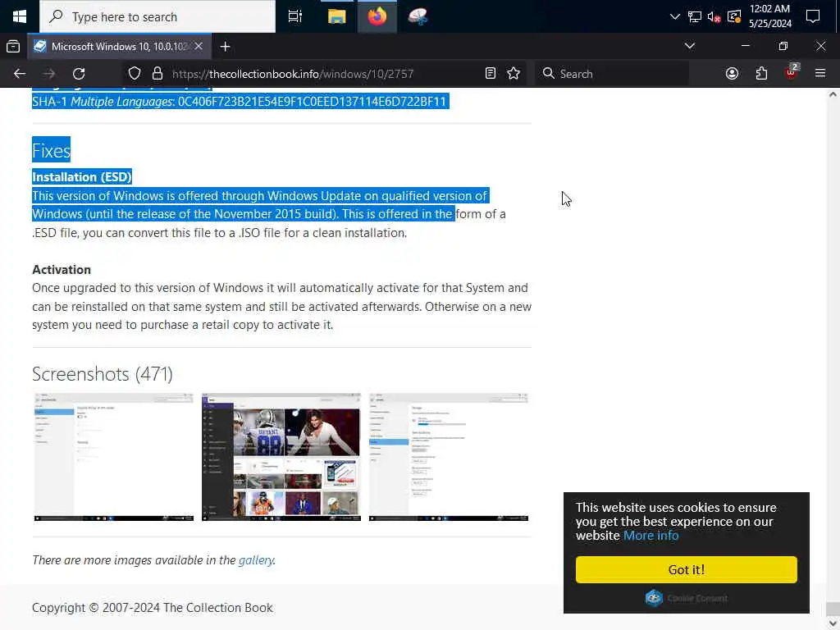Click the Screenshots (471) heading

tap(103, 373)
